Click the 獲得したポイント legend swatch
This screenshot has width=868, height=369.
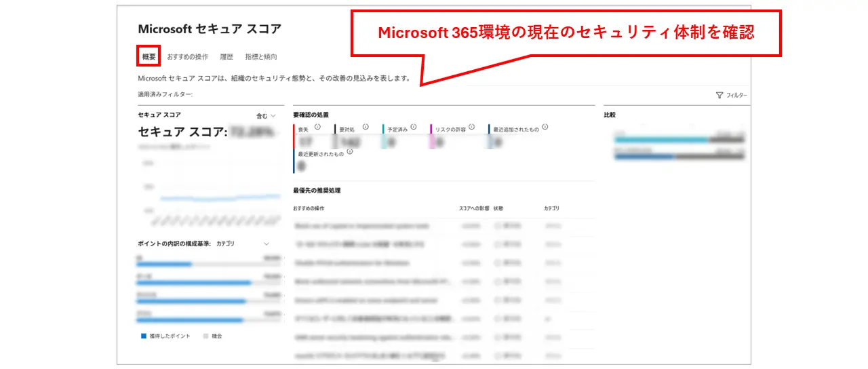[x=144, y=336]
